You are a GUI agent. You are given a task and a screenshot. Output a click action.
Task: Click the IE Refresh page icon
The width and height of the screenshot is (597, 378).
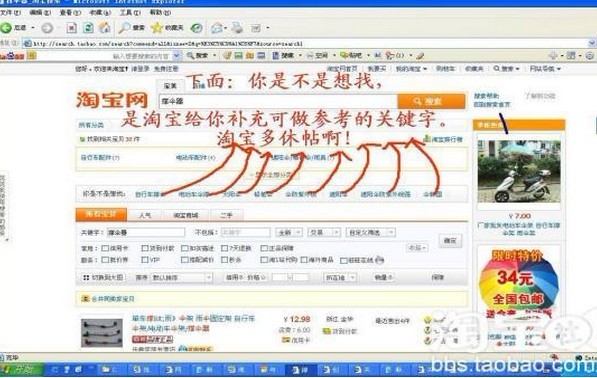[88, 28]
